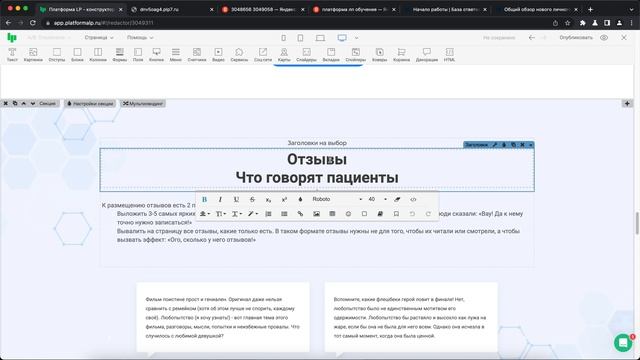The height and width of the screenshot is (360, 640).
Task: Switch to laptop preview mode
Action: pos(320,38)
